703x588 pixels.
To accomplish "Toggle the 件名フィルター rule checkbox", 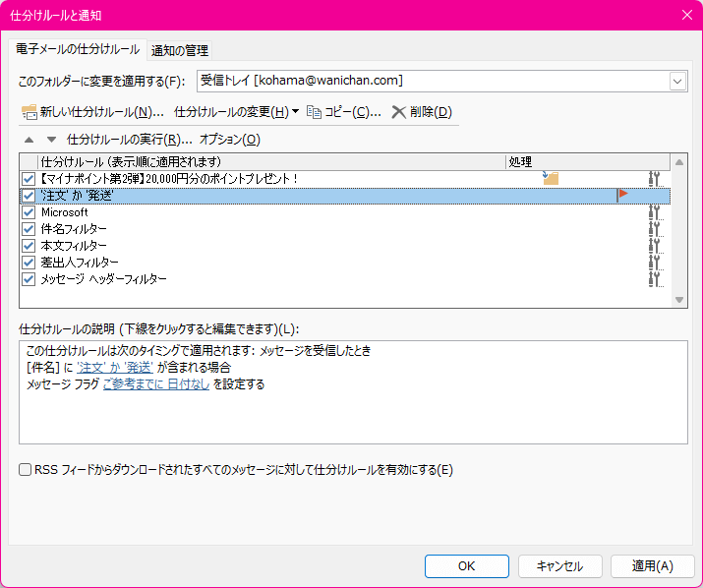I will [29, 229].
